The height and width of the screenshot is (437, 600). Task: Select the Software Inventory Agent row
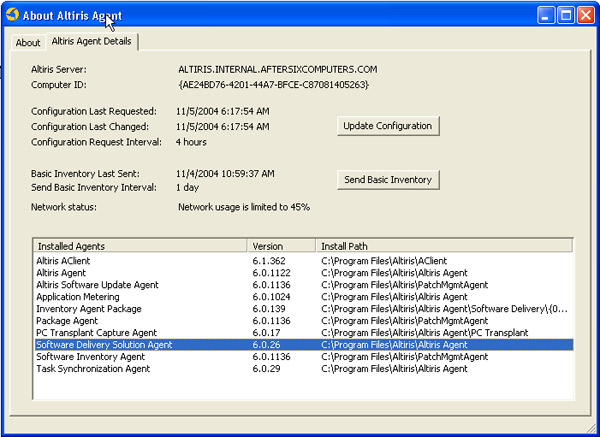pos(304,357)
